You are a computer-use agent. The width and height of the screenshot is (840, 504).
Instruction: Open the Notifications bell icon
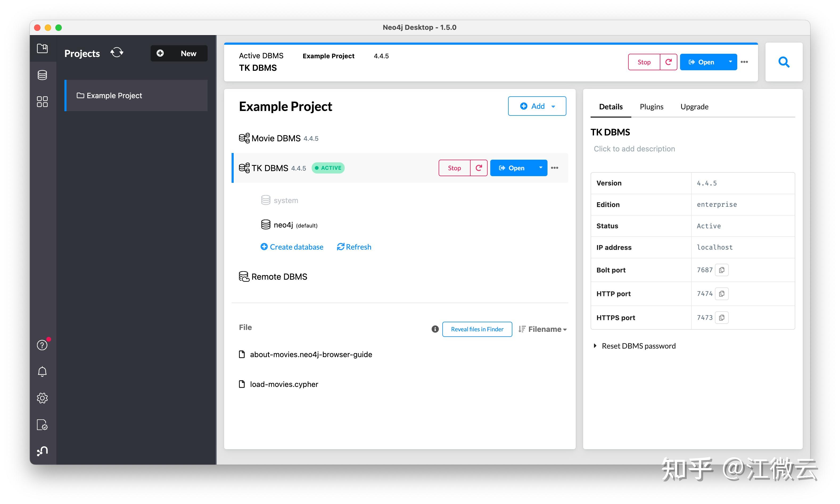[x=42, y=371]
